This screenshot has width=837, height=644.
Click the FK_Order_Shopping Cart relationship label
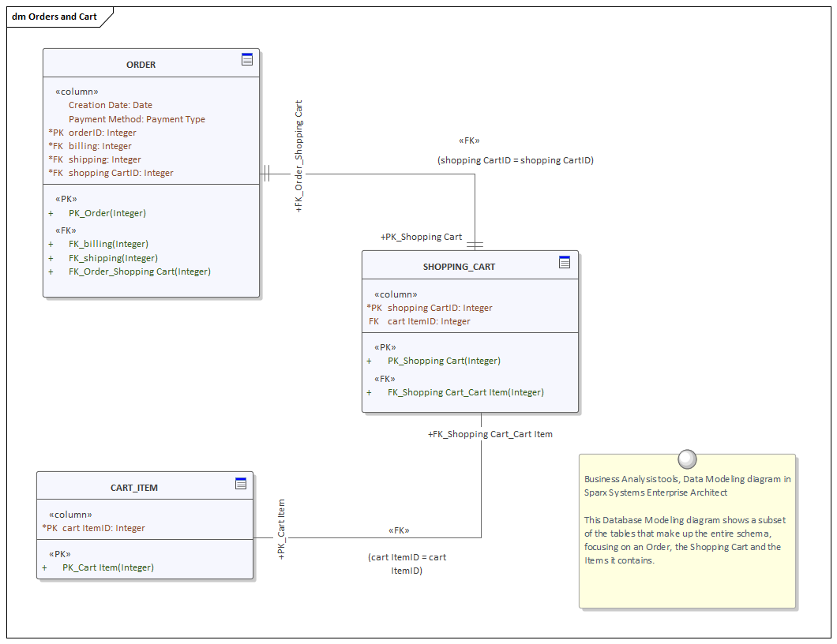298,156
